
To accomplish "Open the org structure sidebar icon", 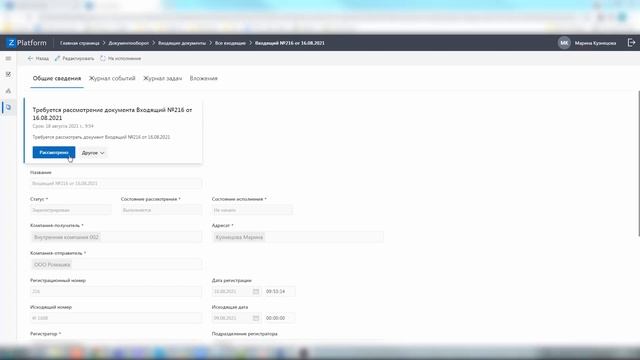I will coord(8,91).
